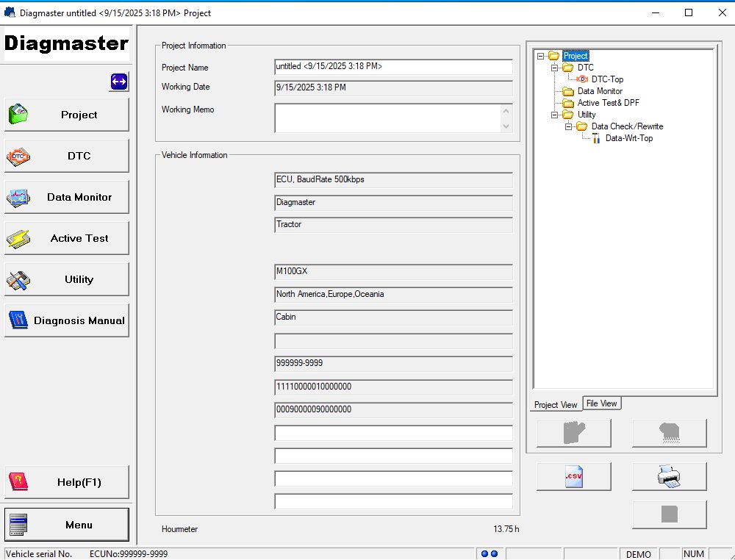This screenshot has width=735, height=560.
Task: Click the ECU, BaudRate 500kbps field
Action: pos(393,180)
